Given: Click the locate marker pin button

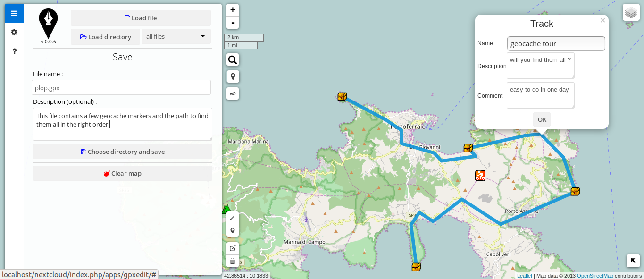Looking at the screenshot, I should coord(233,76).
